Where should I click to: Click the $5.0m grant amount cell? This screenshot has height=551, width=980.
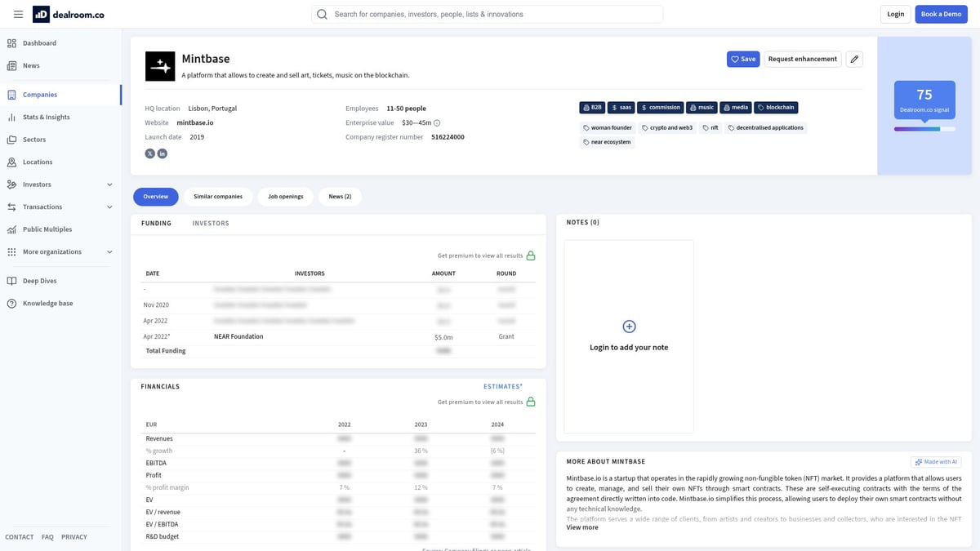443,336
